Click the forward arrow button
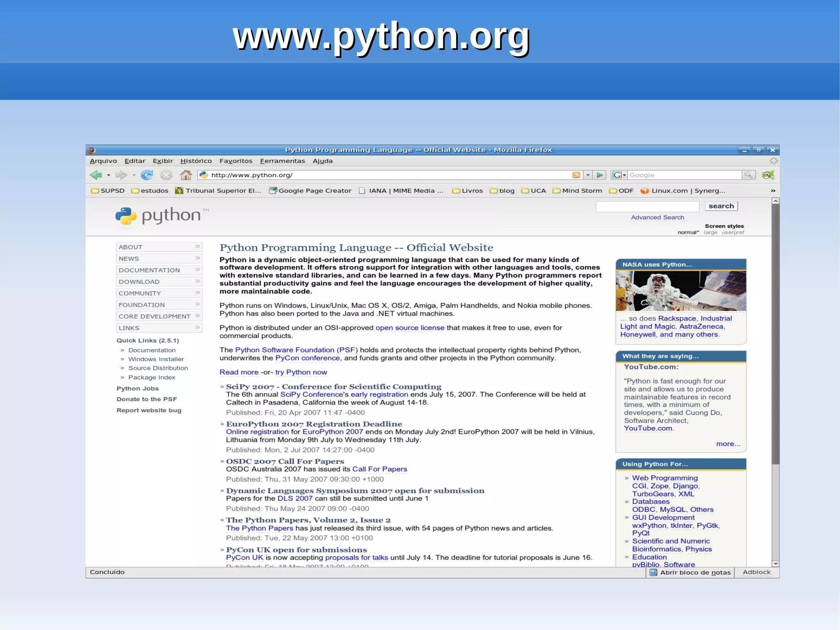Image resolution: width=840 pixels, height=630 pixels. click(x=121, y=175)
